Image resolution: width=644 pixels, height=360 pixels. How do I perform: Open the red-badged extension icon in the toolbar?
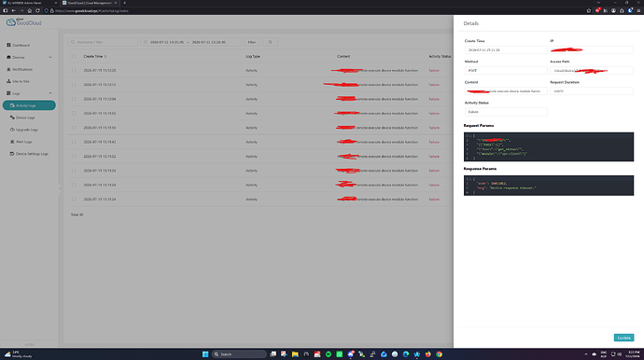click(597, 10)
